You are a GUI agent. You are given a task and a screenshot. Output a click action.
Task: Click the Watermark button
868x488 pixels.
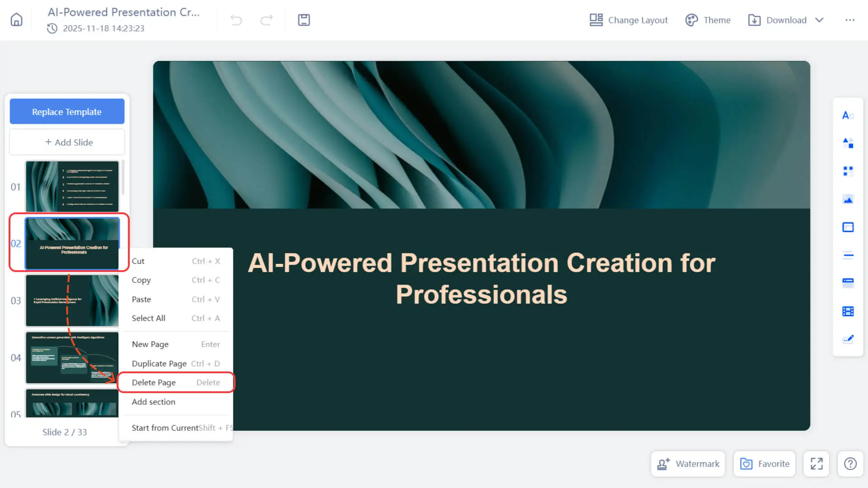coord(688,464)
